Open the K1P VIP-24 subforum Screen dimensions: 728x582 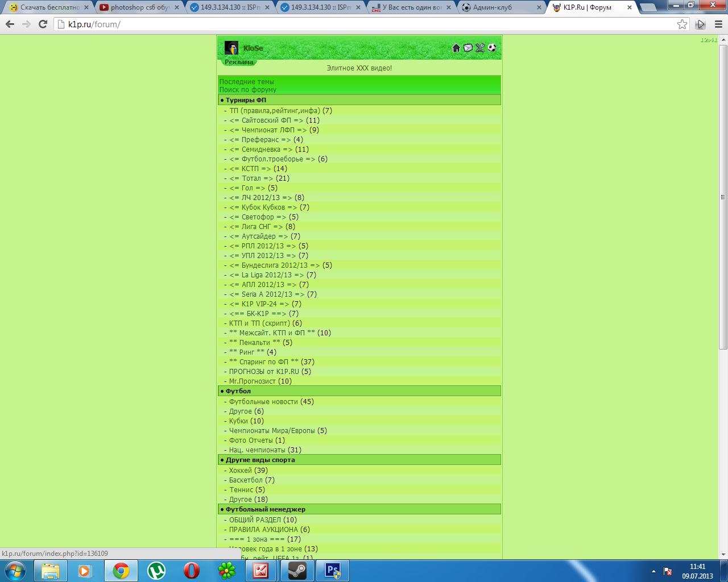[x=260, y=304]
